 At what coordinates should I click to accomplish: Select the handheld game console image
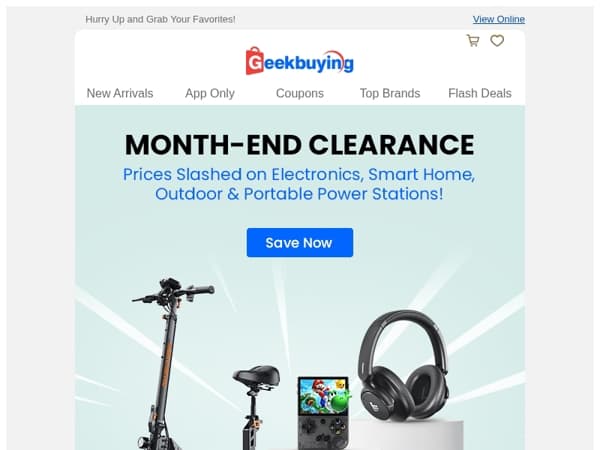click(324, 412)
